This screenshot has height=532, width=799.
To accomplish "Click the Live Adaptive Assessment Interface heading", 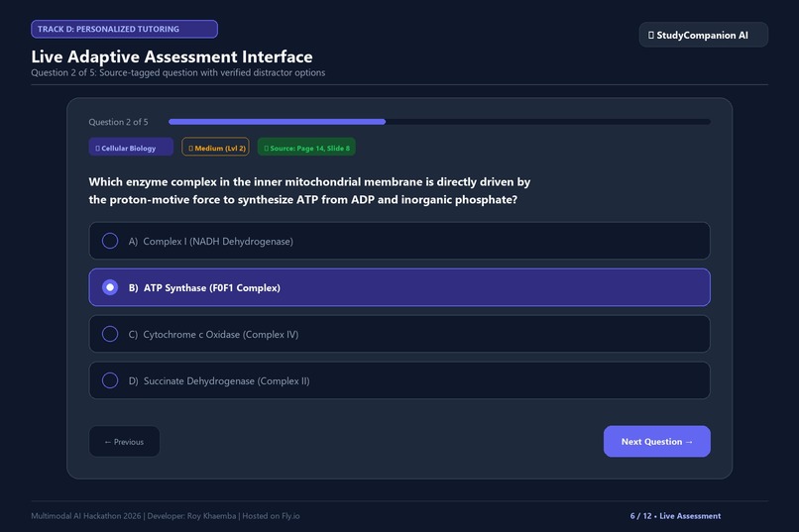I will pos(171,56).
